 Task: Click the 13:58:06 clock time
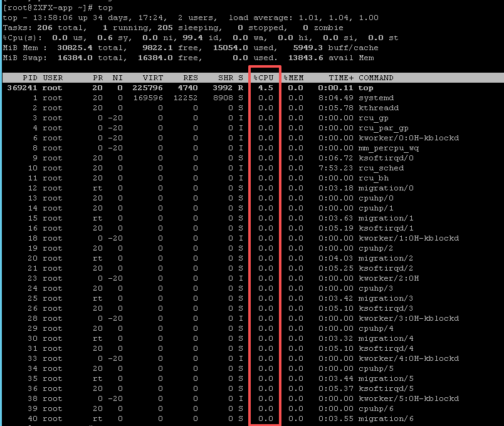53,18
